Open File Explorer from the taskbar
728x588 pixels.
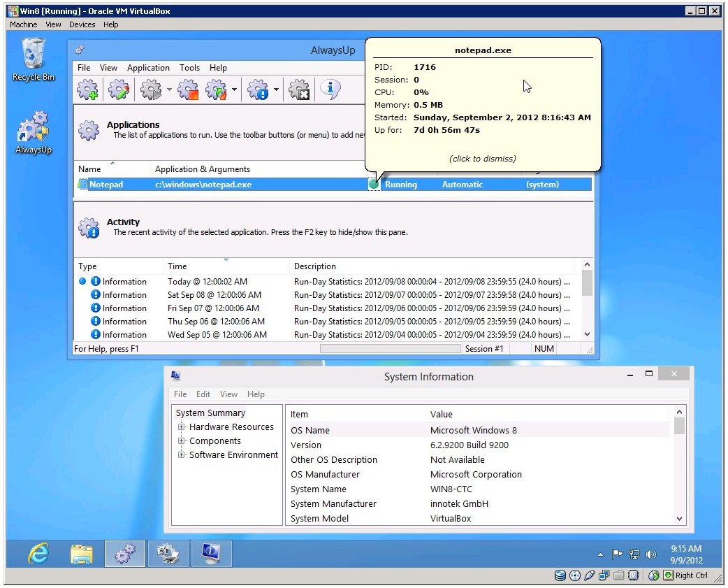pos(81,554)
